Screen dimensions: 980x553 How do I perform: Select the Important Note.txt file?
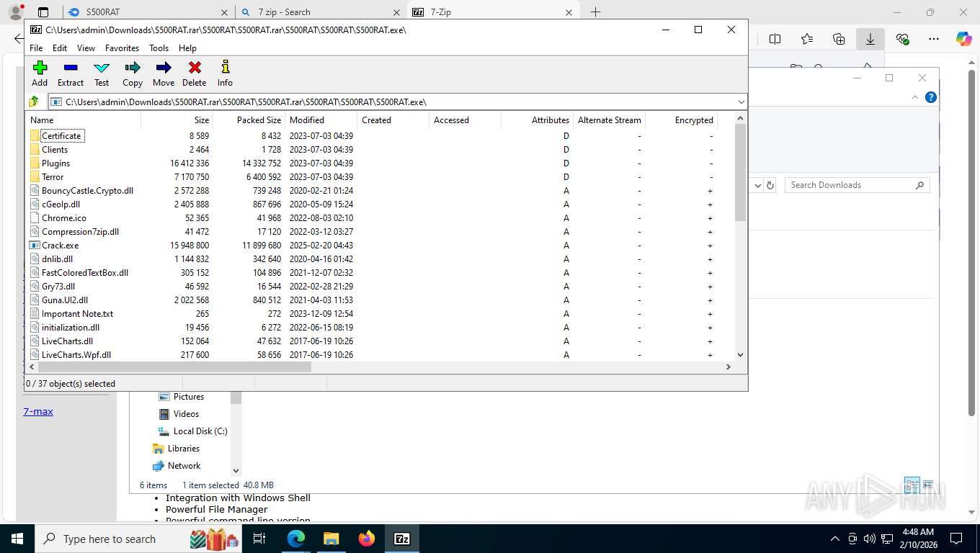tap(77, 313)
